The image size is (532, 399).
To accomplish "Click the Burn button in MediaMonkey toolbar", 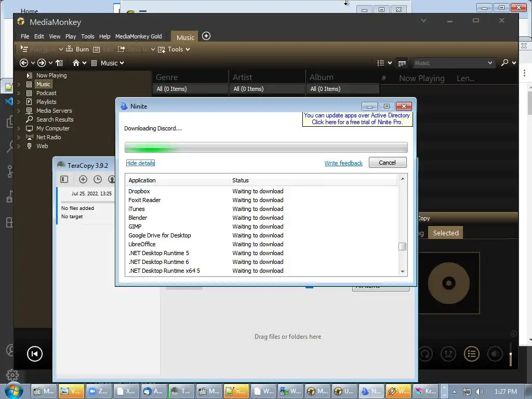I will (77, 49).
